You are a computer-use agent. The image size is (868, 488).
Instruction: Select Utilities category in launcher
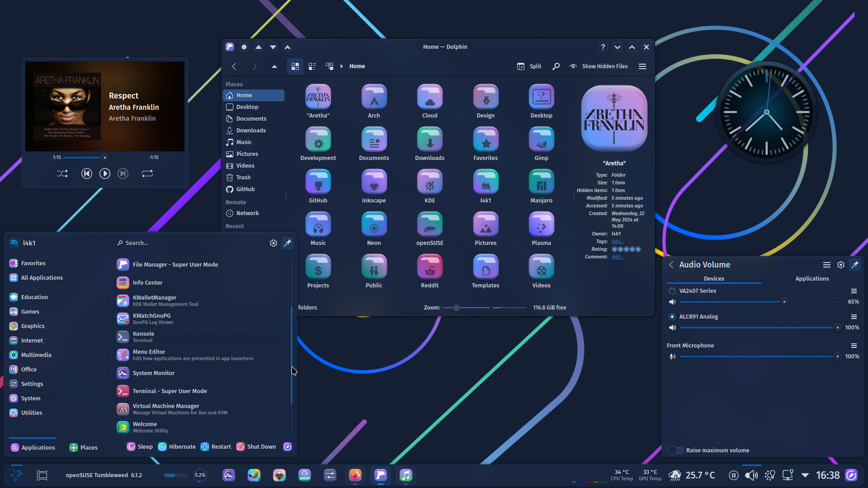coord(58,413)
